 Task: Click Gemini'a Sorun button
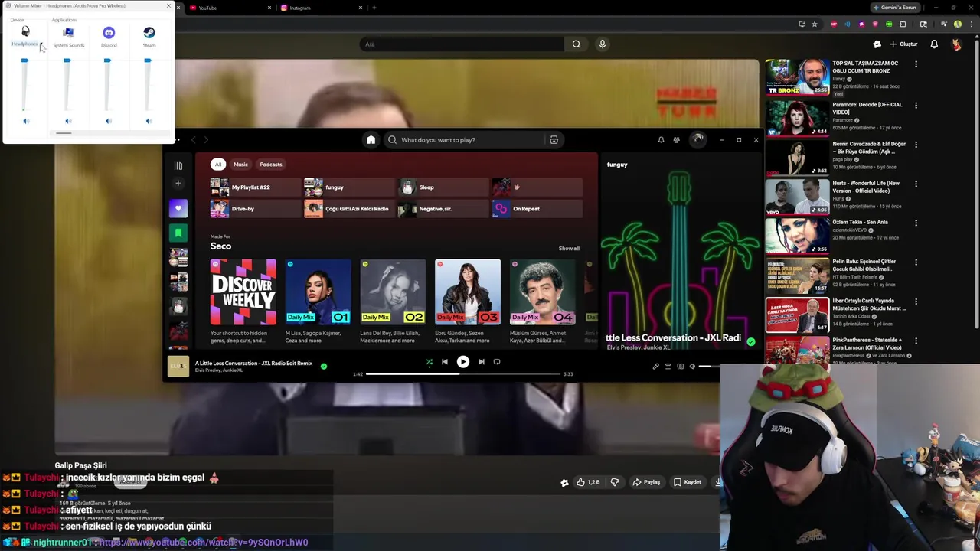coord(895,8)
